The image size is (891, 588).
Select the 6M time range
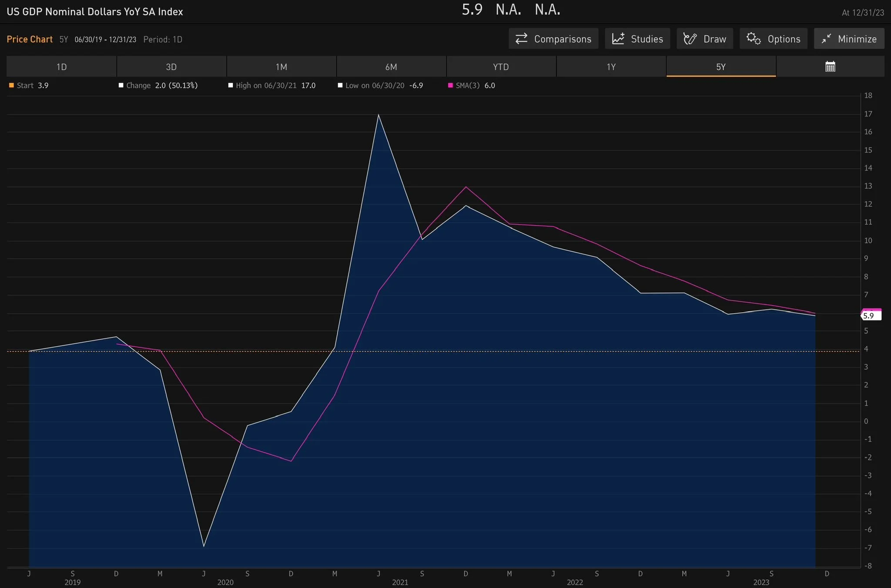[391, 67]
